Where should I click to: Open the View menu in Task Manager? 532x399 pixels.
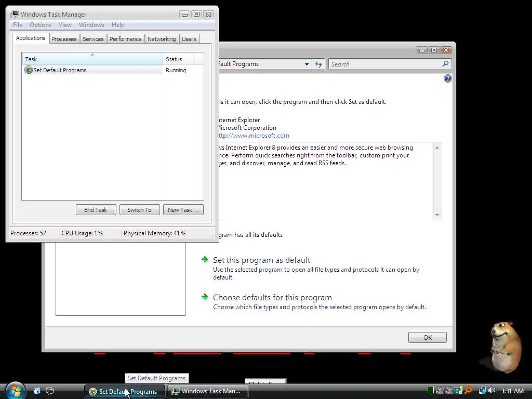point(65,25)
